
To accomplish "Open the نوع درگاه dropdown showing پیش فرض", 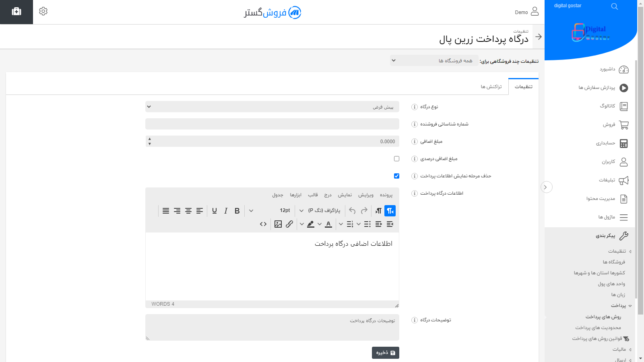I will (272, 107).
